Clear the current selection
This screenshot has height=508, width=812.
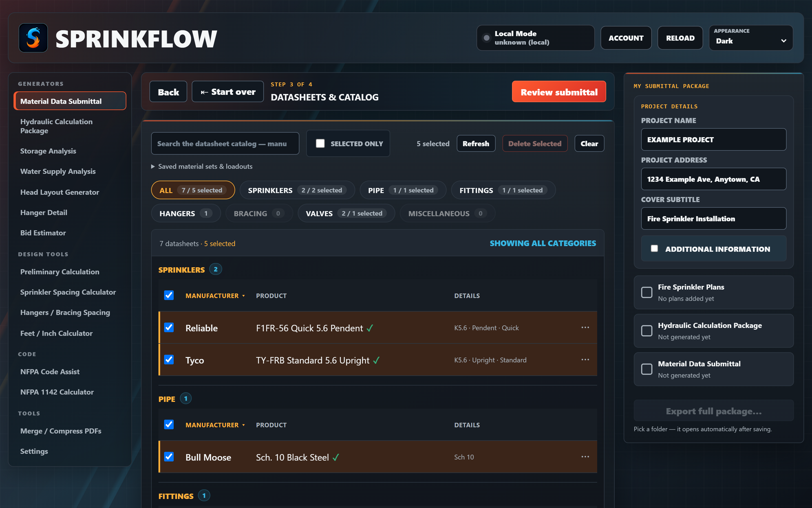pyautogui.click(x=589, y=143)
